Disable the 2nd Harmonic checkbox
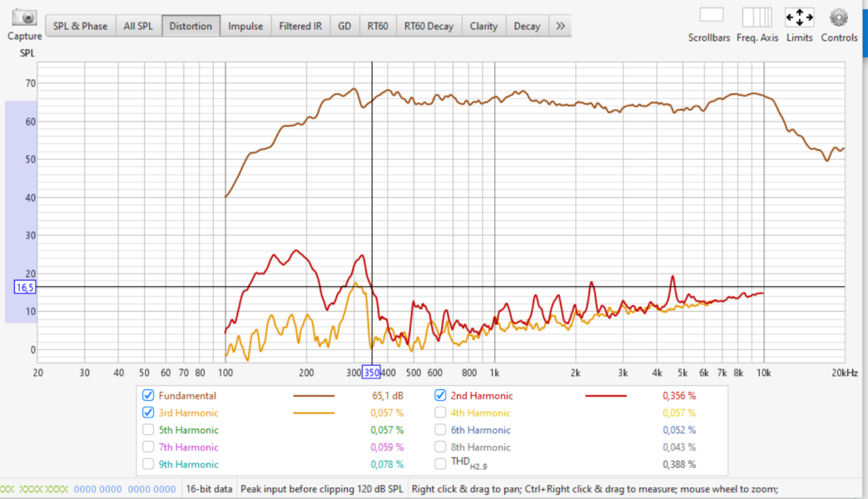868x499 pixels. click(x=440, y=395)
